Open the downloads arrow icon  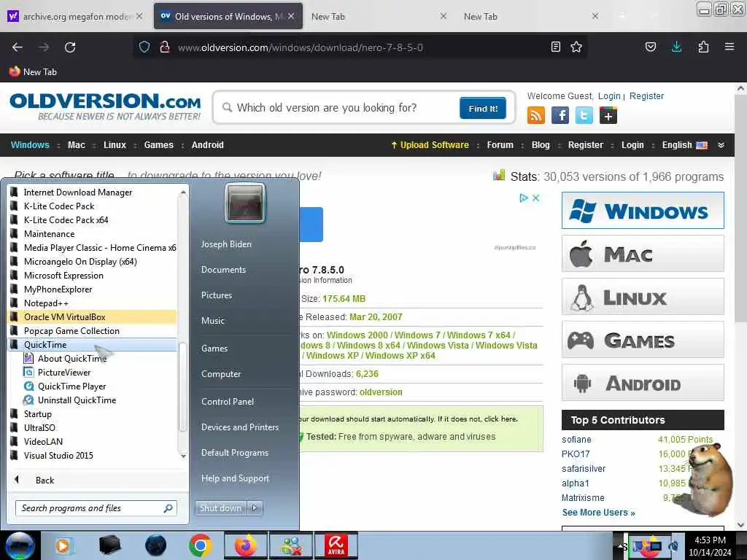pos(676,47)
